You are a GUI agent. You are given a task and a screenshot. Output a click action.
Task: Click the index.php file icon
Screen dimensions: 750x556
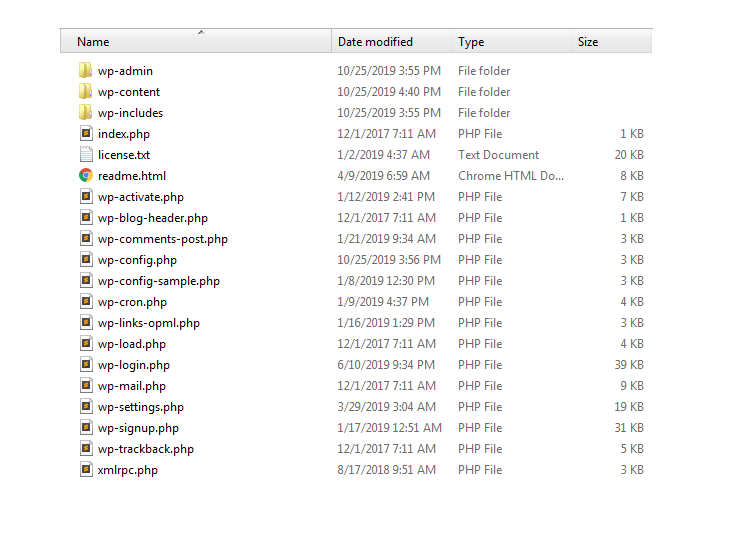[86, 133]
